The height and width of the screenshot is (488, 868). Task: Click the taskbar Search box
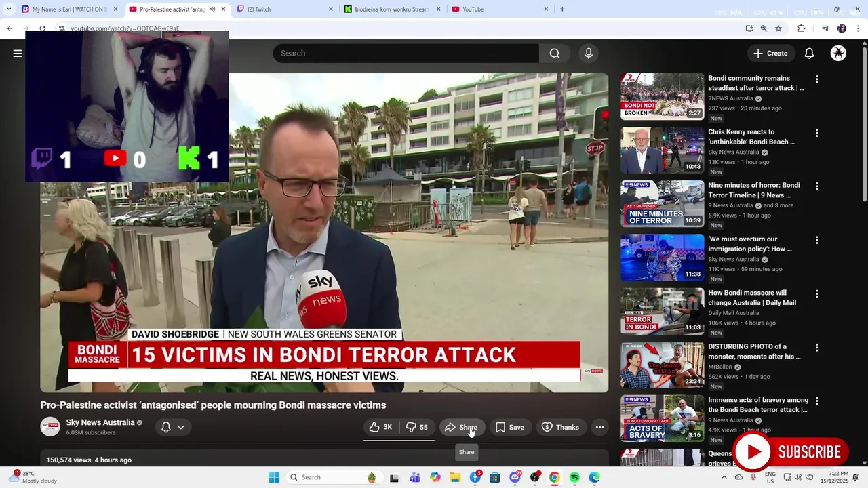(334, 477)
